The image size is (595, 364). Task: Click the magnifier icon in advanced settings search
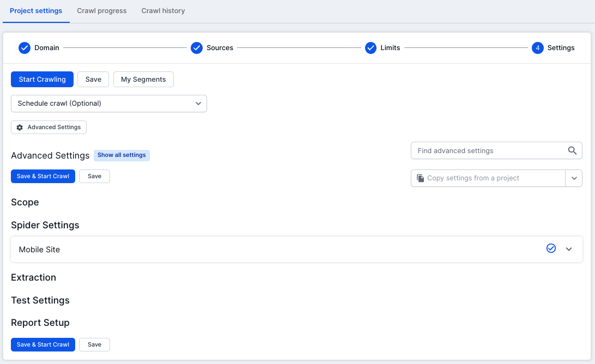[572, 151]
